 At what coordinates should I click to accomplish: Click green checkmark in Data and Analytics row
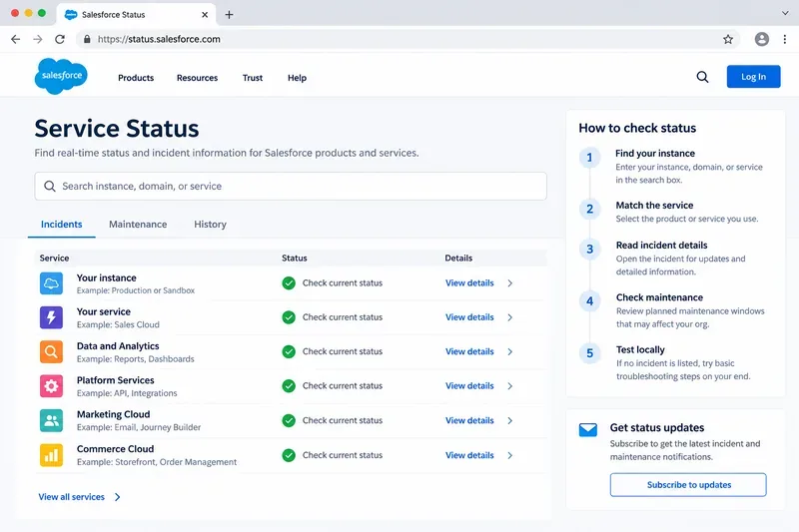tap(289, 351)
